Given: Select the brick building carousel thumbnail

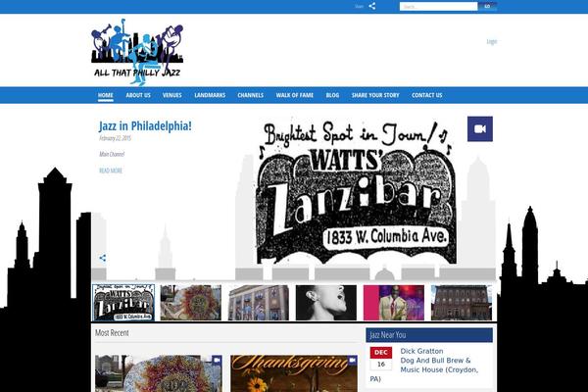Looking at the screenshot, I should (462, 303).
